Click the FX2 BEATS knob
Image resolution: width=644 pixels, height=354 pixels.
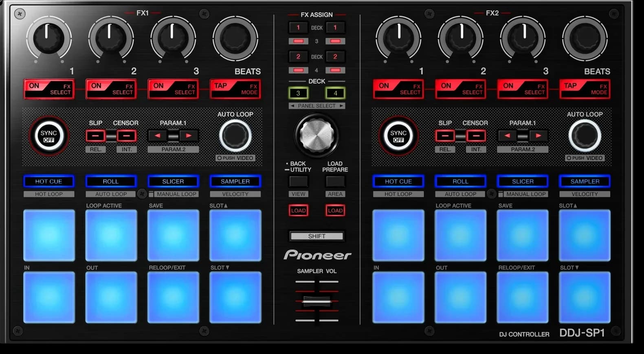585,39
